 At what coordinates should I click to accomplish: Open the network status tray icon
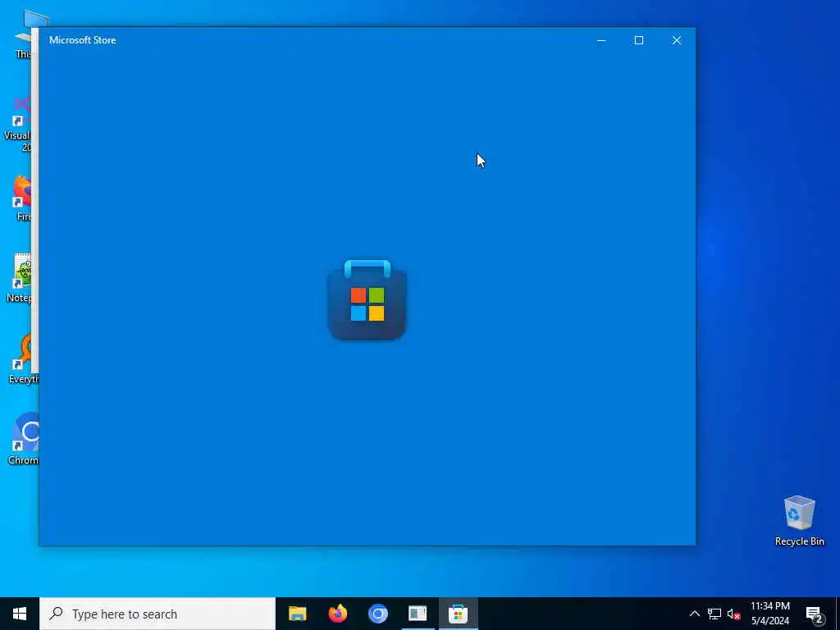(714, 614)
